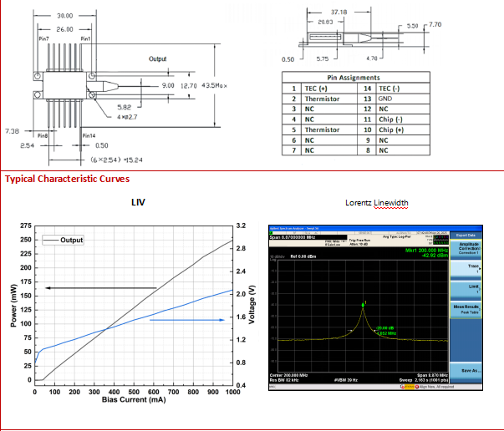The height and width of the screenshot is (431, 504).
Task: Click the Meas Results Peak Table softkey
Action: click(x=466, y=310)
